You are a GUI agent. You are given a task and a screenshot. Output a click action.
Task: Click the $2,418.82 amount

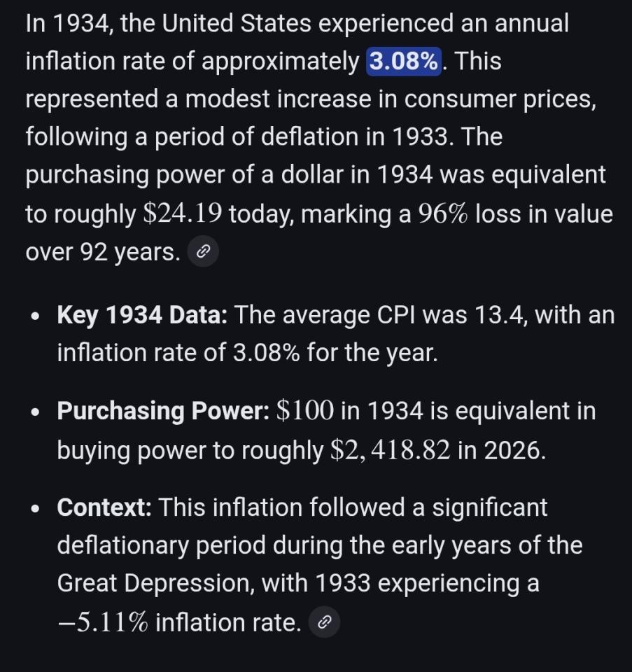[x=390, y=450]
